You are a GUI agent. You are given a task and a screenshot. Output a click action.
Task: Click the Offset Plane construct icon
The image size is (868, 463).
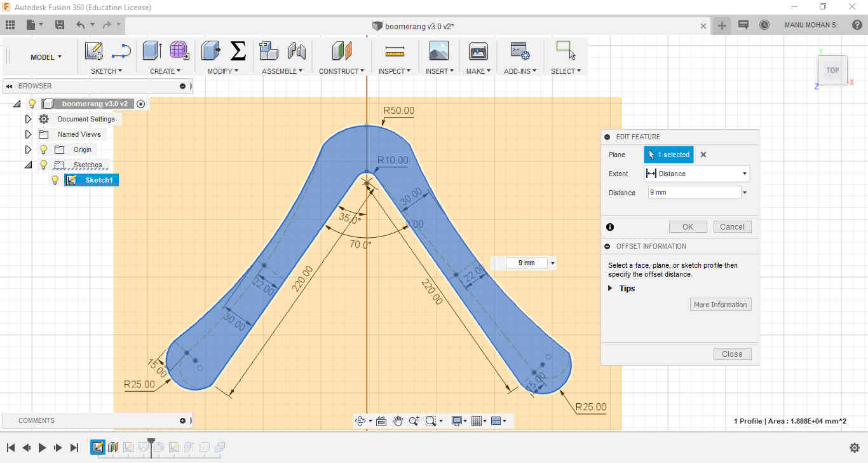coord(342,51)
